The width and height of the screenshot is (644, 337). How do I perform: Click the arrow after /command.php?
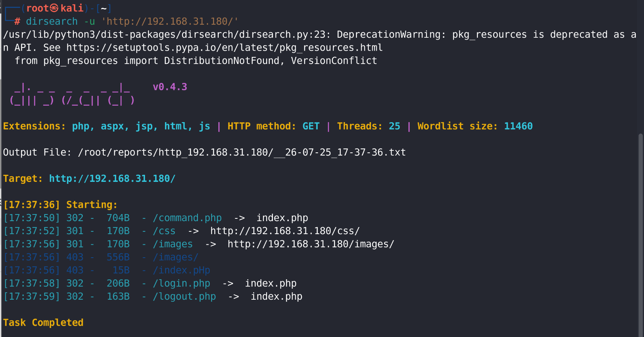click(x=240, y=218)
